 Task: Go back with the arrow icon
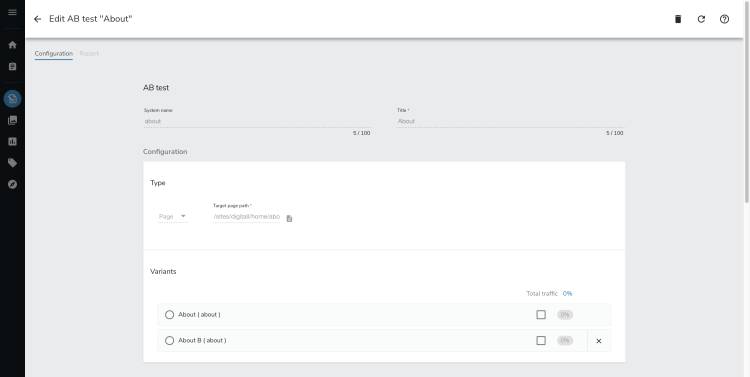click(37, 19)
